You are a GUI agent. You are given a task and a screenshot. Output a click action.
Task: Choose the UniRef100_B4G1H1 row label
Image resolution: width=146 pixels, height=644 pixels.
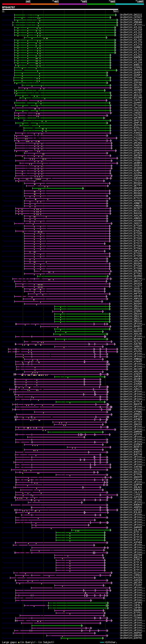point(131,213)
